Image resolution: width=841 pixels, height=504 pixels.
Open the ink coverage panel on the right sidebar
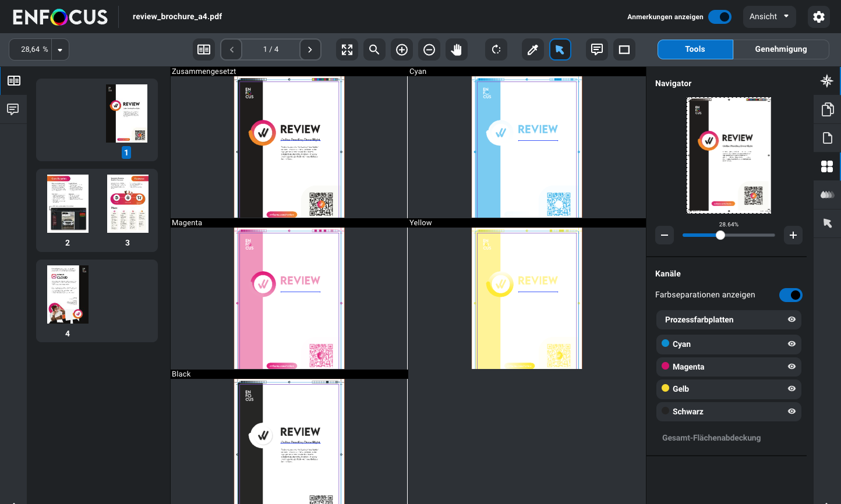pyautogui.click(x=827, y=194)
